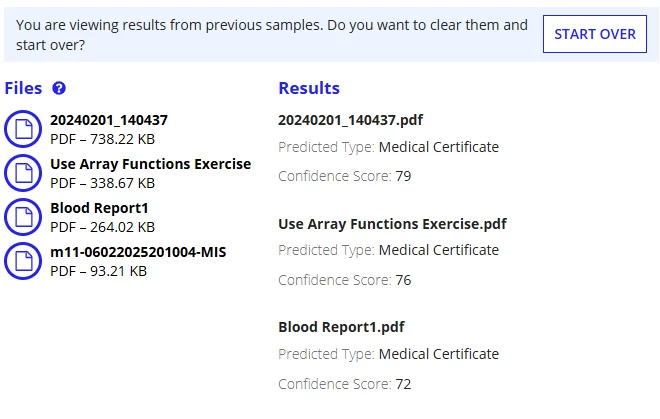The image size is (660, 419).
Task: Select the Use Array Functions Exercise.pdf result title
Action: pyautogui.click(x=392, y=224)
